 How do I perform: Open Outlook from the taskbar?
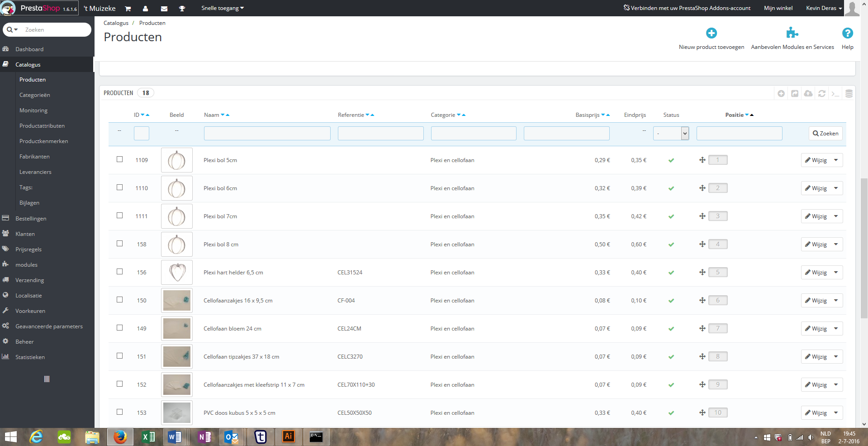tap(232, 437)
